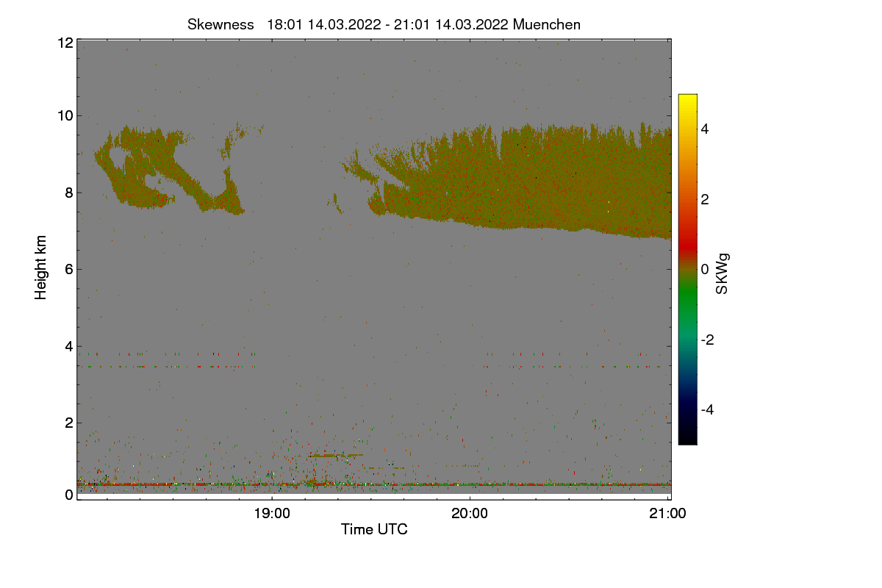Click the colorbar tick label 0
This screenshot has width=882, height=588.
[706, 269]
